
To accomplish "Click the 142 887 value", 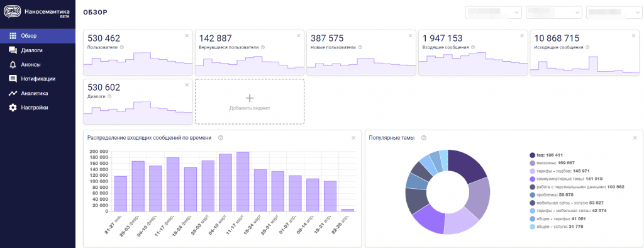I will point(216,38).
